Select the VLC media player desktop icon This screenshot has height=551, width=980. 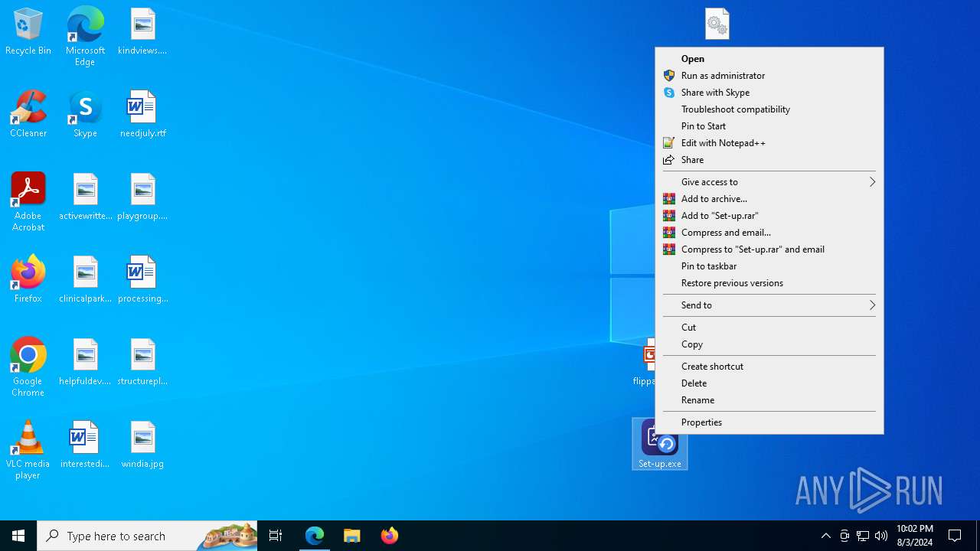[28, 450]
